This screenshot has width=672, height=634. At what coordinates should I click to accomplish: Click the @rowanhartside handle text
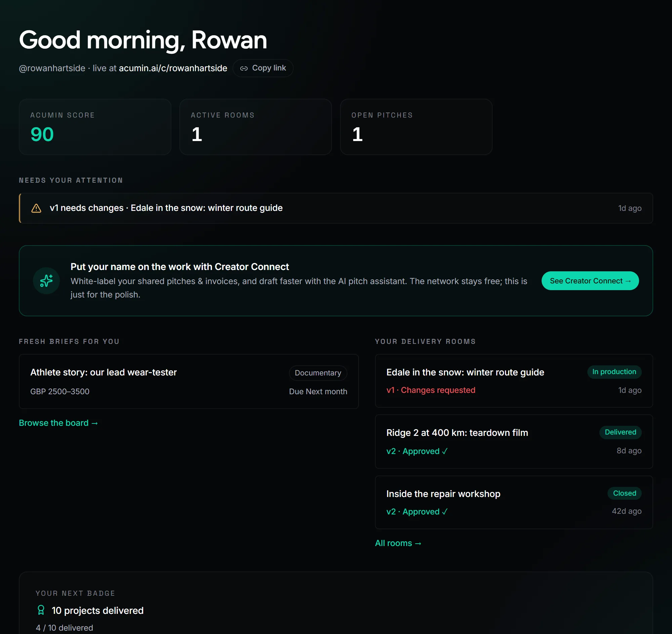52,68
